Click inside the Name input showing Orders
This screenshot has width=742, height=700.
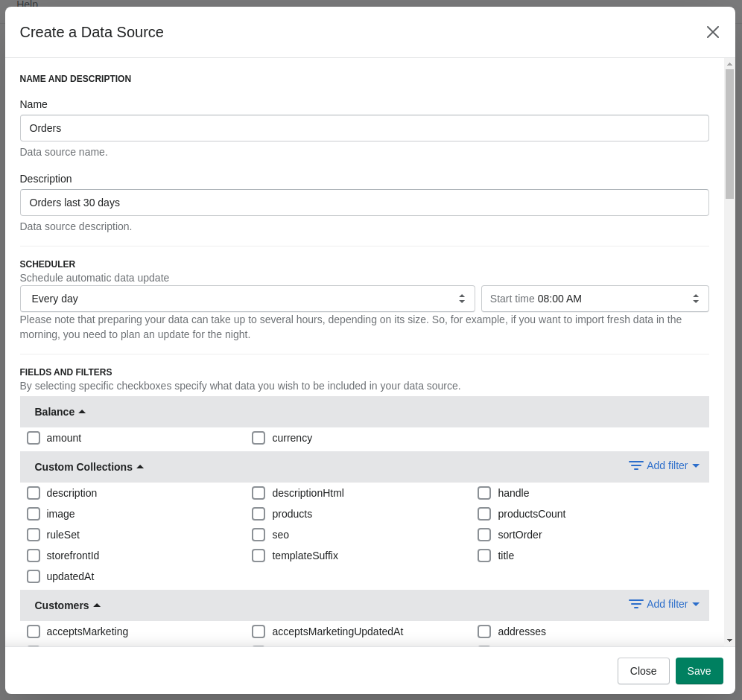(x=364, y=128)
